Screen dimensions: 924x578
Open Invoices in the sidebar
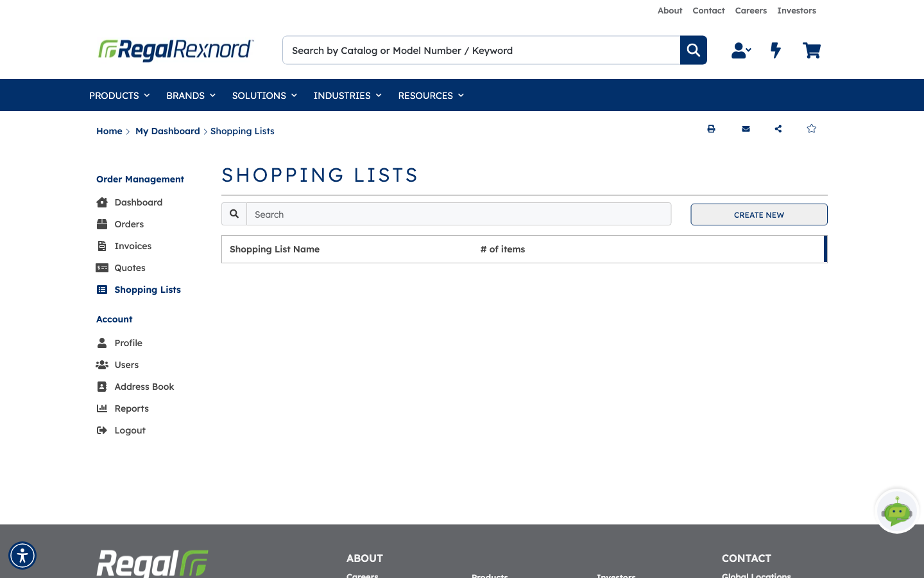point(133,246)
